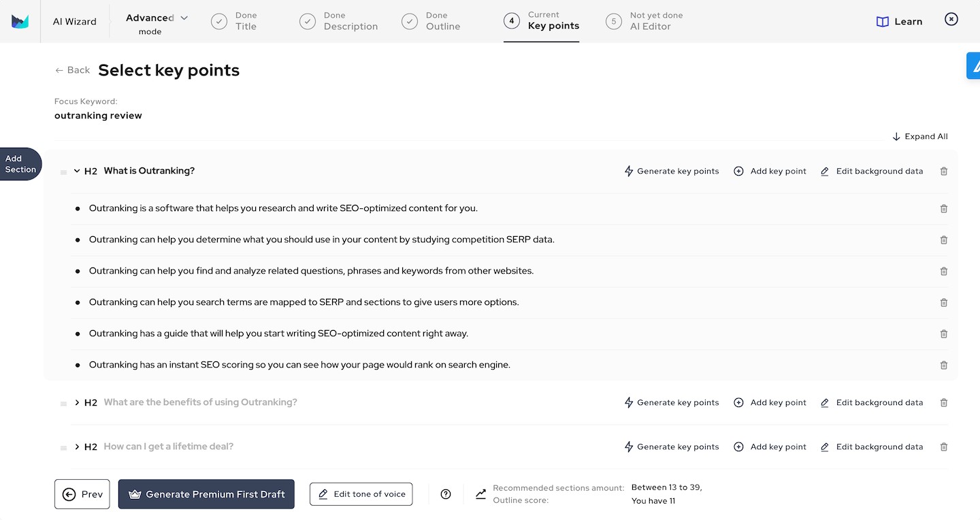Click the Prev button
The image size is (980, 520).
[x=82, y=494]
